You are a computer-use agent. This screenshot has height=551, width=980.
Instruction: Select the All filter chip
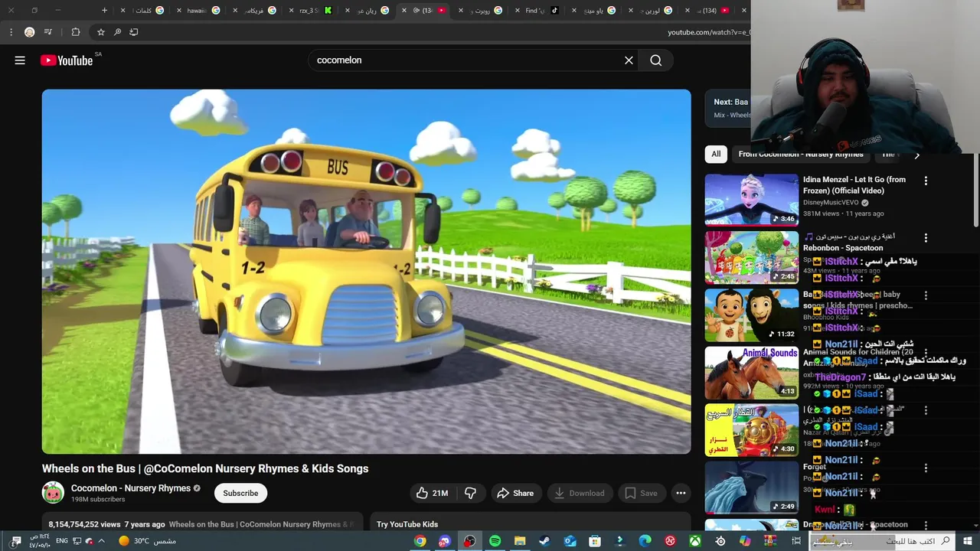(x=716, y=154)
